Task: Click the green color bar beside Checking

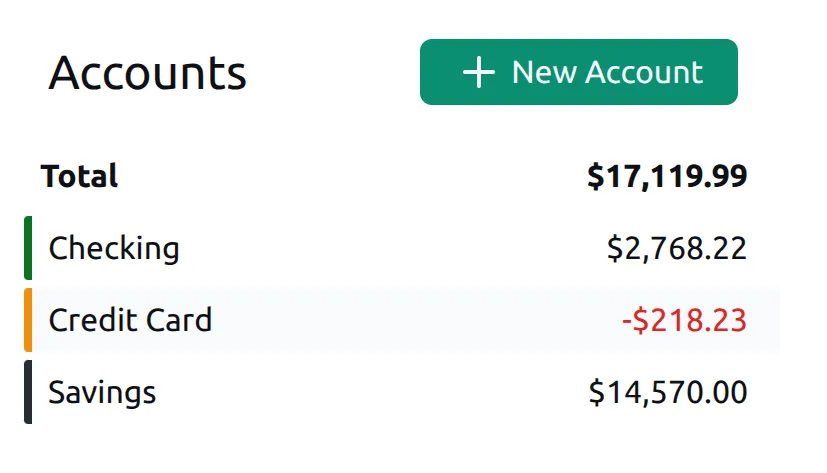Action: coord(28,248)
